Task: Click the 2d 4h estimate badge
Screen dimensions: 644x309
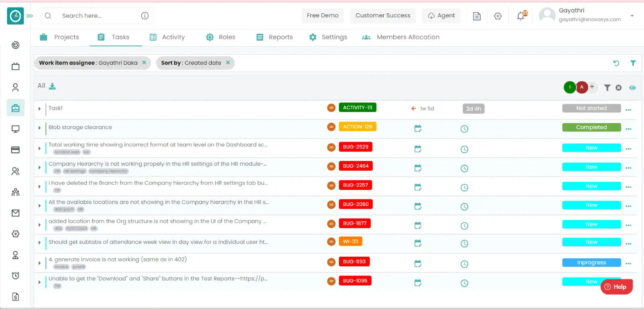Action: [x=474, y=109]
